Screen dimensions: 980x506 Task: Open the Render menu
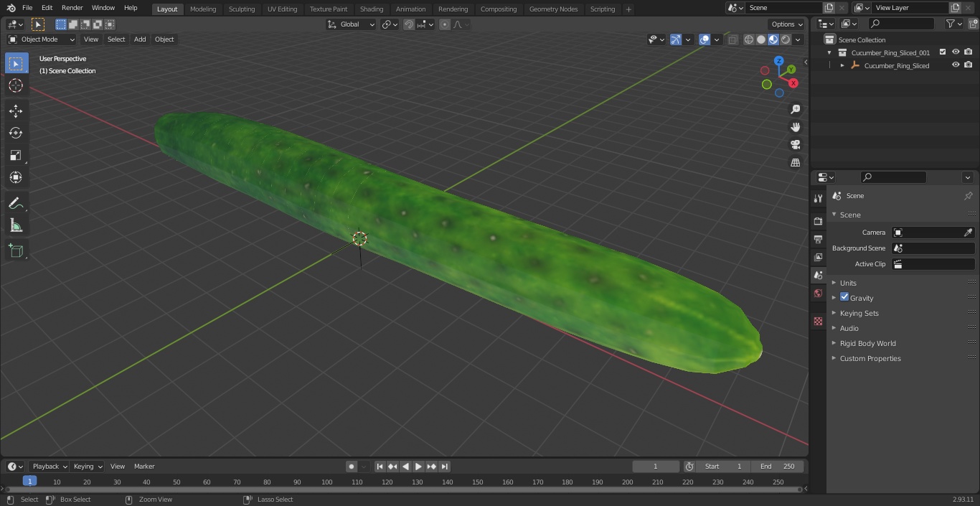[x=72, y=8]
